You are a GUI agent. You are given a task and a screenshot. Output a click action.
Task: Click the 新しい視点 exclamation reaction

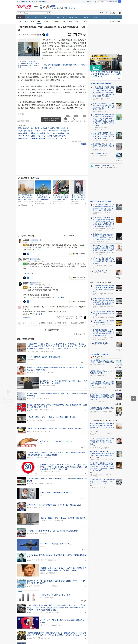click(x=83, y=118)
